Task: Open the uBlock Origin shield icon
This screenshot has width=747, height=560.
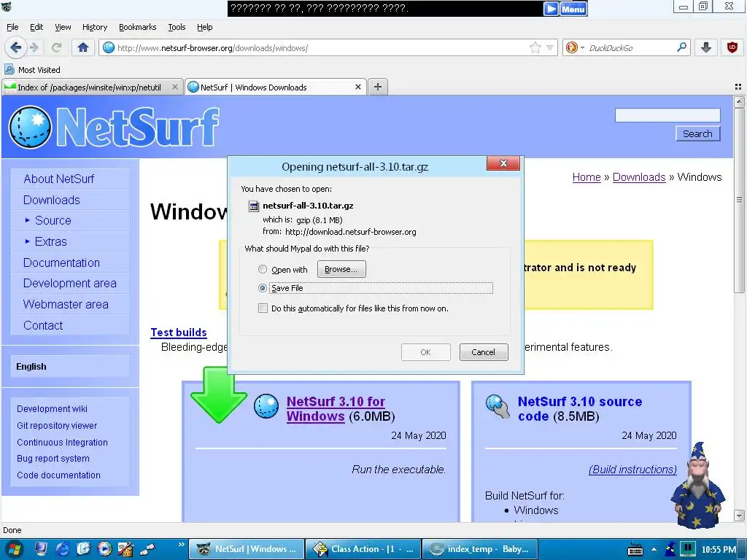Action: point(732,47)
